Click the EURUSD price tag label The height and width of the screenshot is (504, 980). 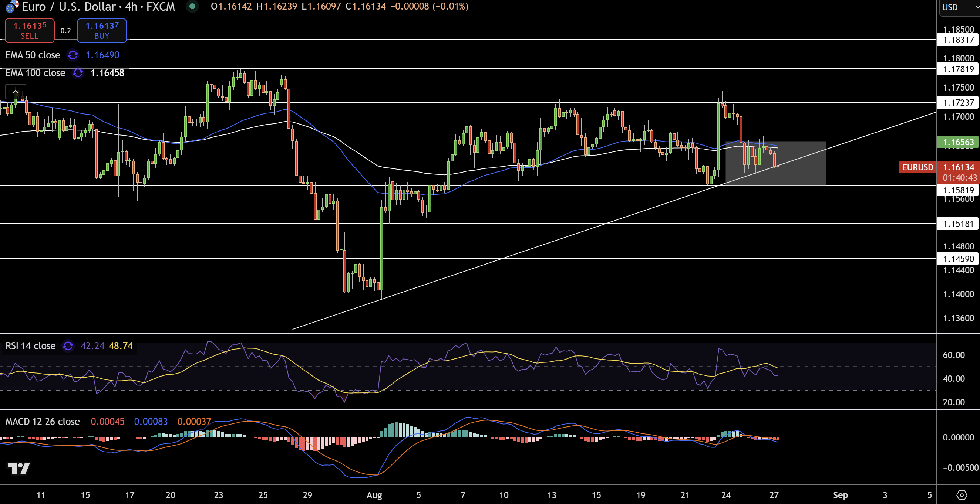[917, 167]
